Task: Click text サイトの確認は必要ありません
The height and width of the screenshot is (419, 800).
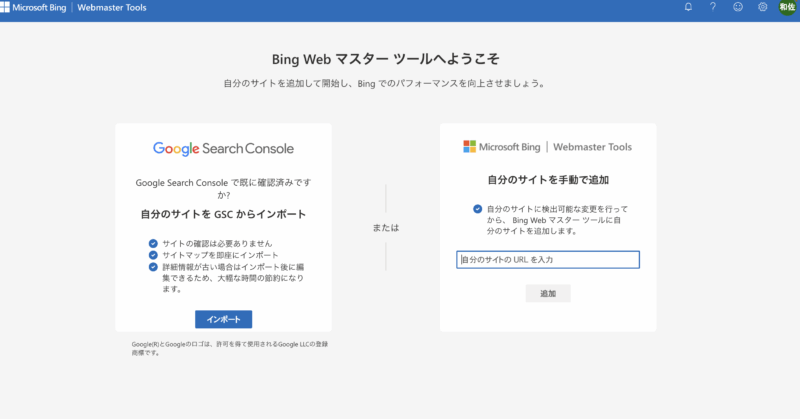Action: (217, 243)
